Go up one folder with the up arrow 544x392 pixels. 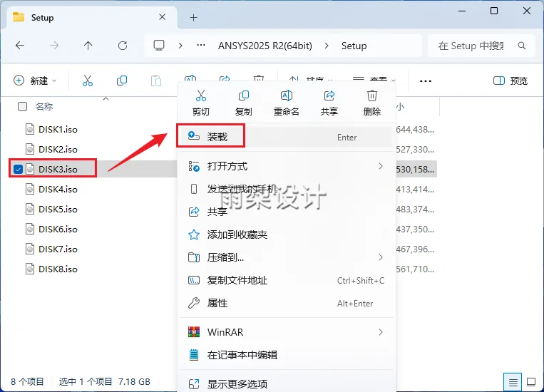pos(88,46)
